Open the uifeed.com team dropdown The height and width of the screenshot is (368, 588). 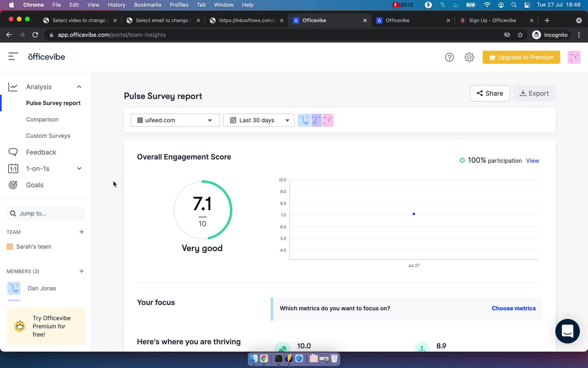pos(175,120)
